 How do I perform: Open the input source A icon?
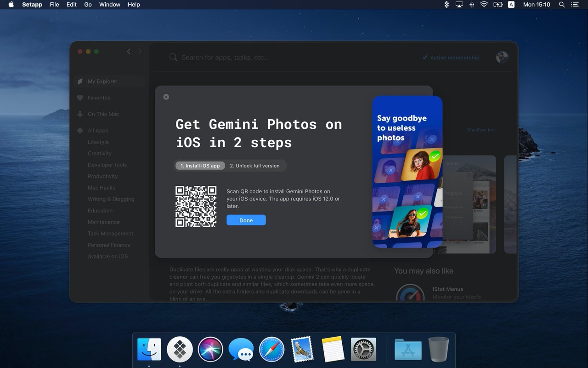(x=511, y=5)
